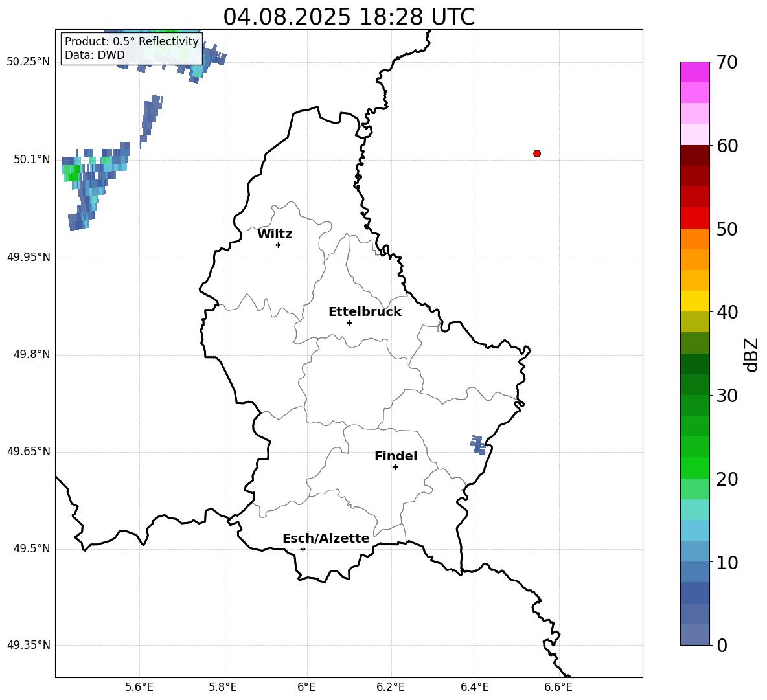The width and height of the screenshot is (767, 700).
Task: Click the 50.25°N latitude label
Action: 29,62
